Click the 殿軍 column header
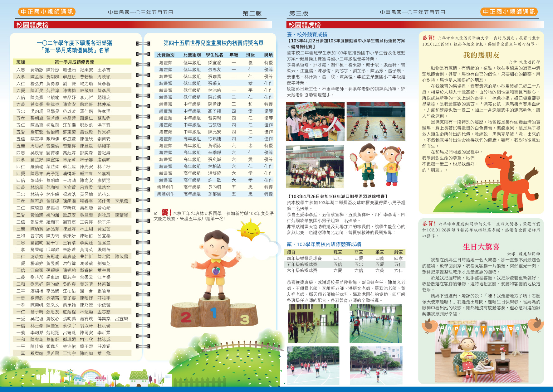The height and width of the screenshot is (392, 553). 398,252
